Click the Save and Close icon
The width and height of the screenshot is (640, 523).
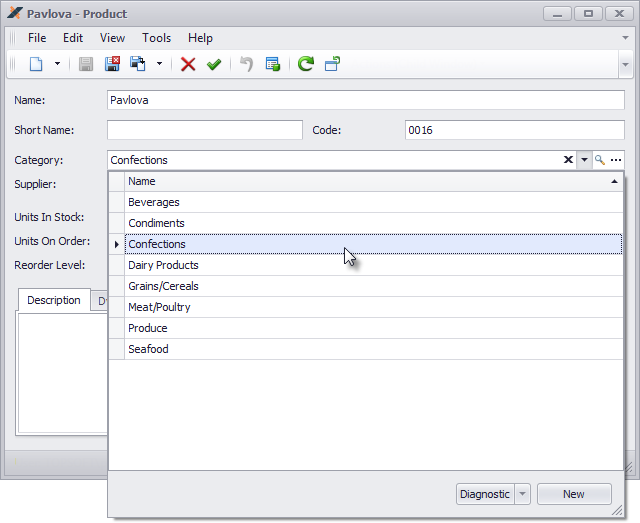(112, 64)
